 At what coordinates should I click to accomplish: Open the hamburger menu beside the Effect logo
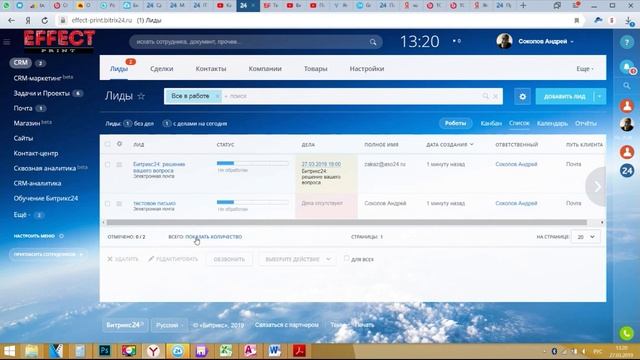pyautogui.click(x=7, y=42)
